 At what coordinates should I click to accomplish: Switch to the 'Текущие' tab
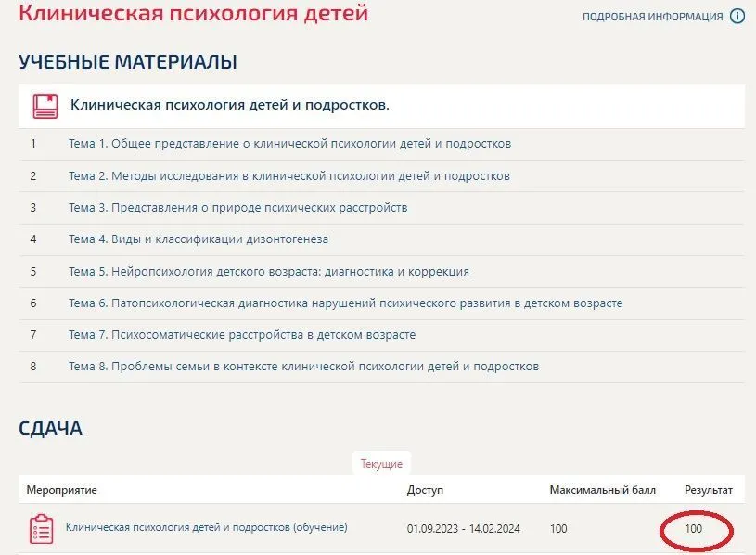[x=381, y=463]
